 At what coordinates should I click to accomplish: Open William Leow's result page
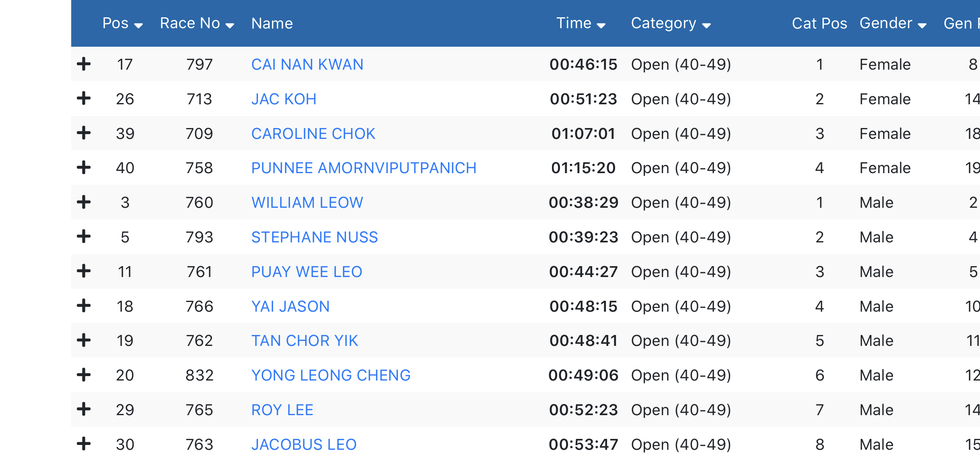pos(307,203)
